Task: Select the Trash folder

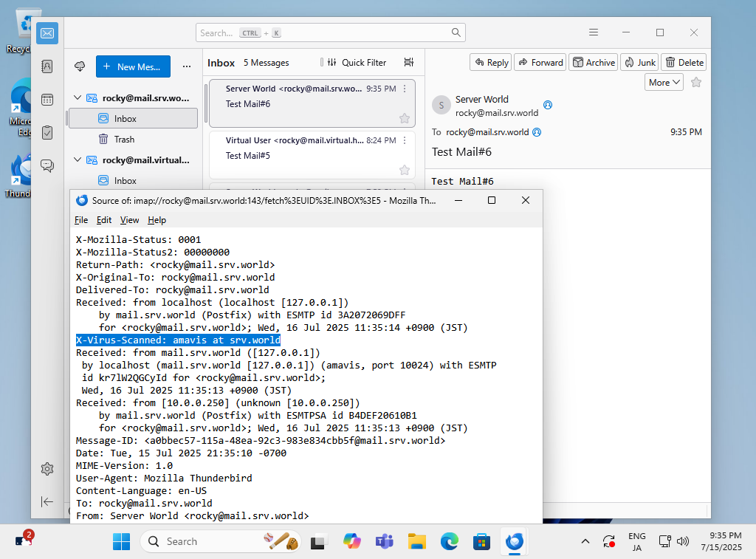Action: coord(133,140)
